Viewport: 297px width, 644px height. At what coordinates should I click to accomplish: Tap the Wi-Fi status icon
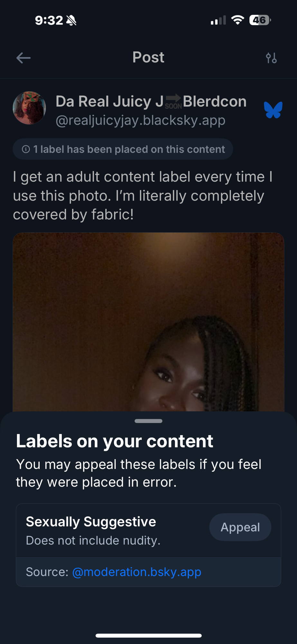click(237, 20)
